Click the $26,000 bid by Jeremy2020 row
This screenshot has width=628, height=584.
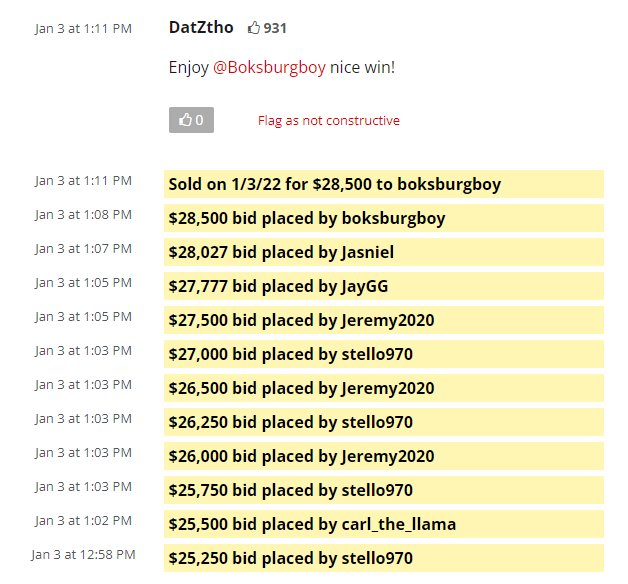384,456
